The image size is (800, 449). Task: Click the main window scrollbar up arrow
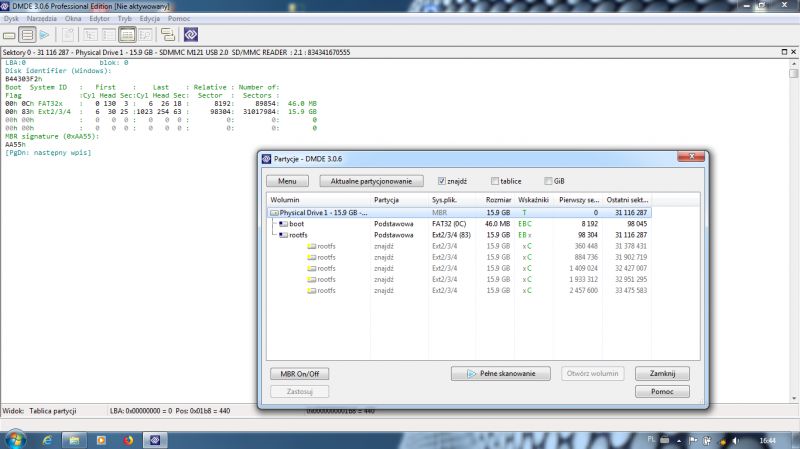pyautogui.click(x=794, y=63)
